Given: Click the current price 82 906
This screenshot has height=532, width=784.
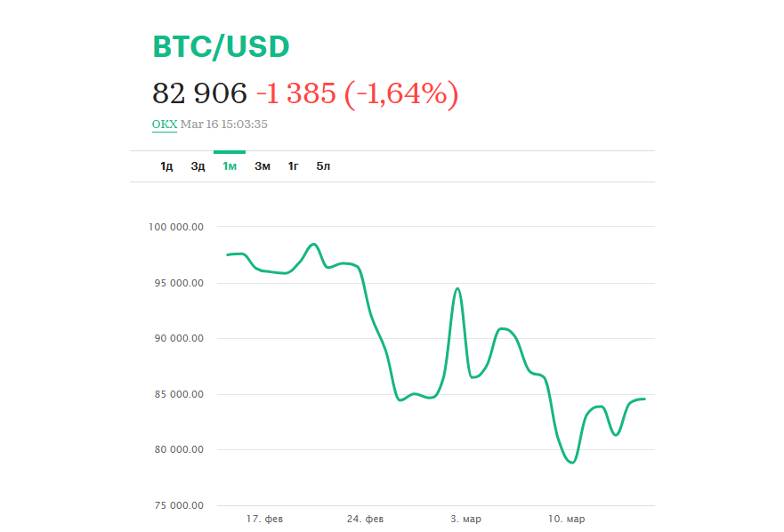Looking at the screenshot, I should (x=199, y=93).
